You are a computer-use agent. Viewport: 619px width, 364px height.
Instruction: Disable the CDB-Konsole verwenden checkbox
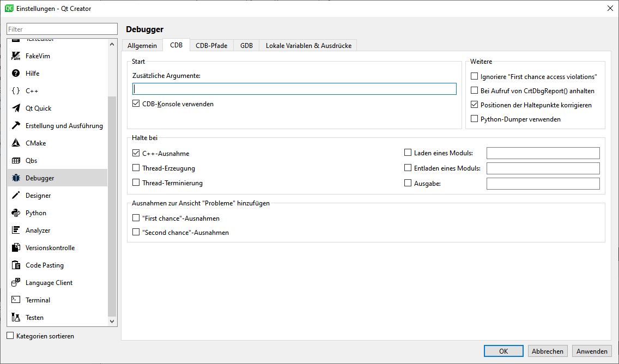pyautogui.click(x=136, y=104)
